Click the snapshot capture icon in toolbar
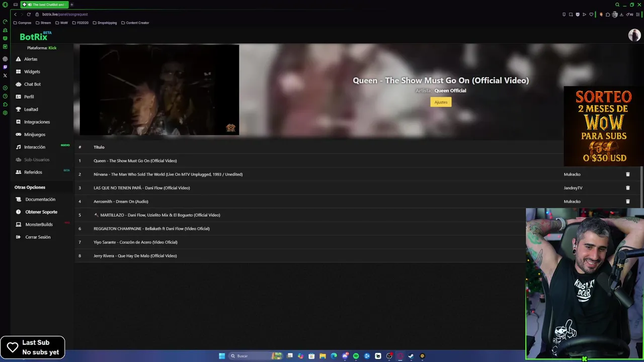 571,15
